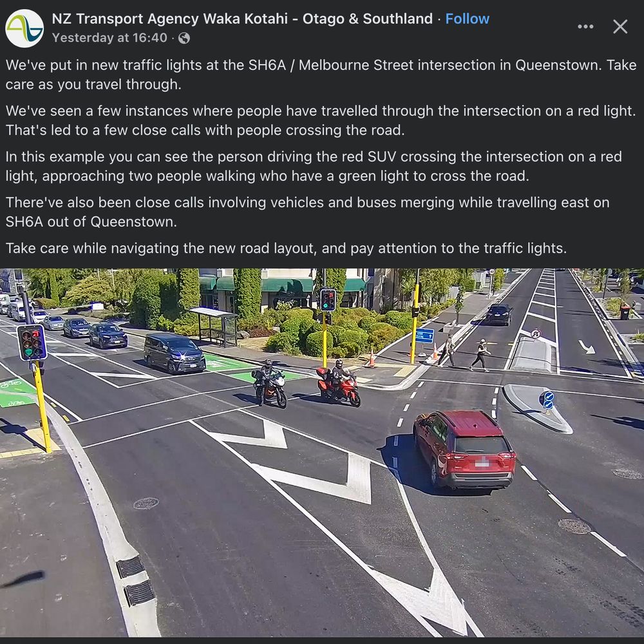Close the post viewer with the X

[620, 26]
